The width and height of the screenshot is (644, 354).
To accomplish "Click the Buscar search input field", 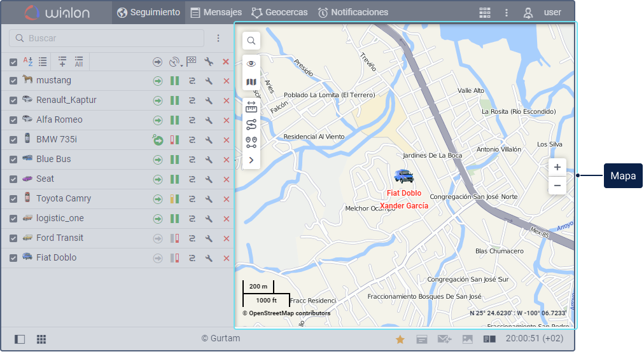I will coord(108,39).
